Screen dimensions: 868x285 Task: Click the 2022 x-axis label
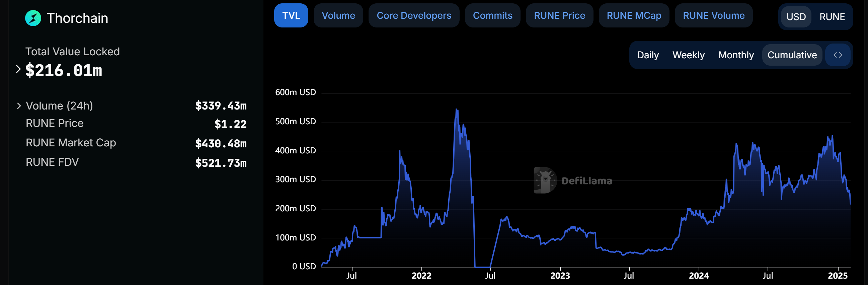tap(421, 276)
